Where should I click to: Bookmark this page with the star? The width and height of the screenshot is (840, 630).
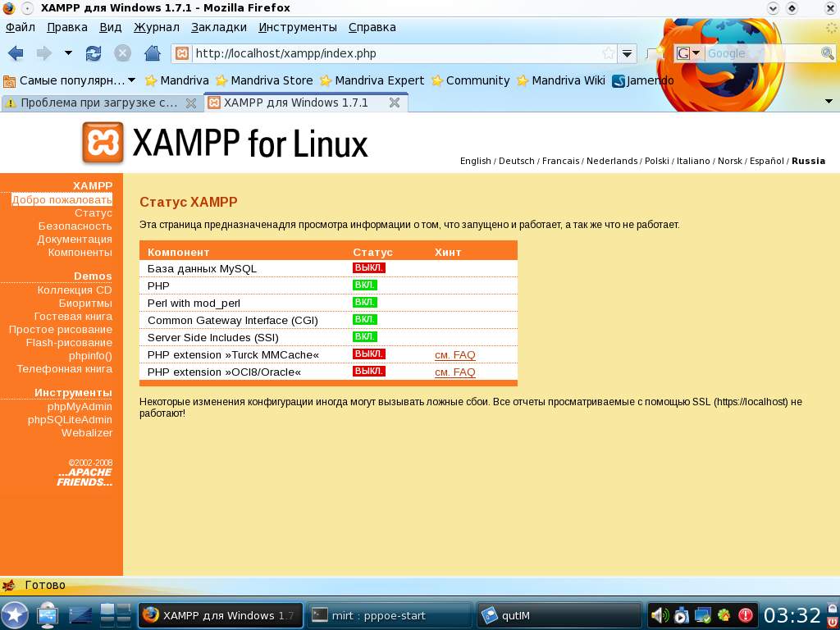[609, 53]
